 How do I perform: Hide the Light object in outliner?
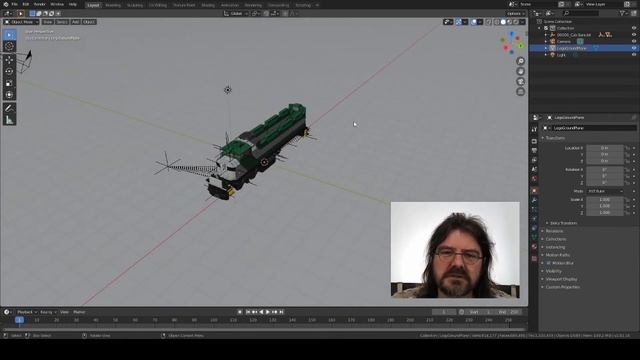point(634,55)
